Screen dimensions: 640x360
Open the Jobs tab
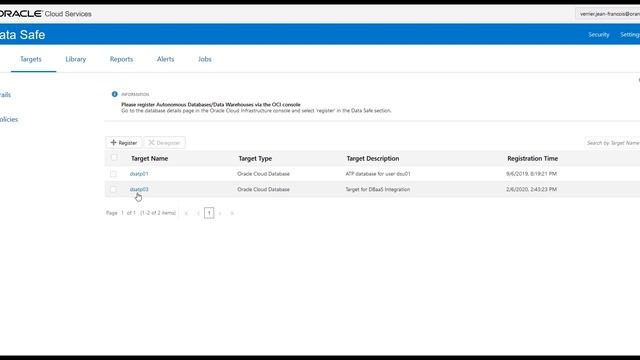204,59
